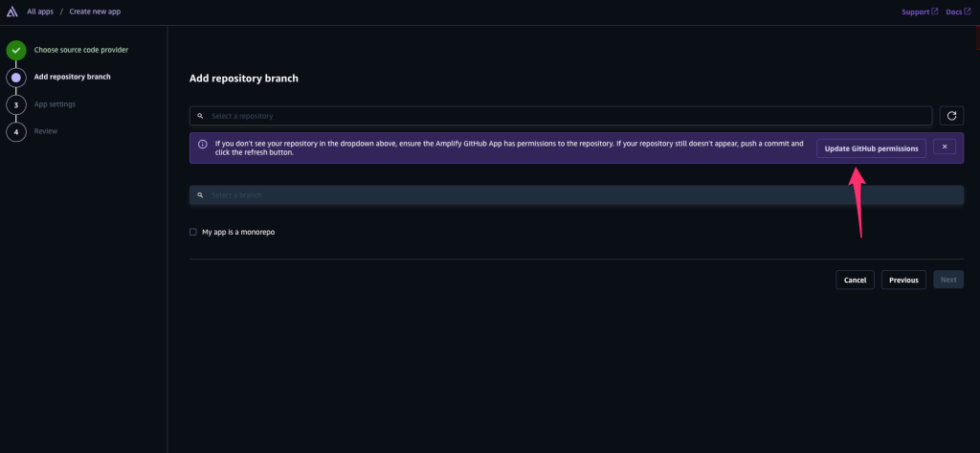Viewport: 980px width, 453px height.
Task: Click the info icon in the banner
Action: click(203, 144)
